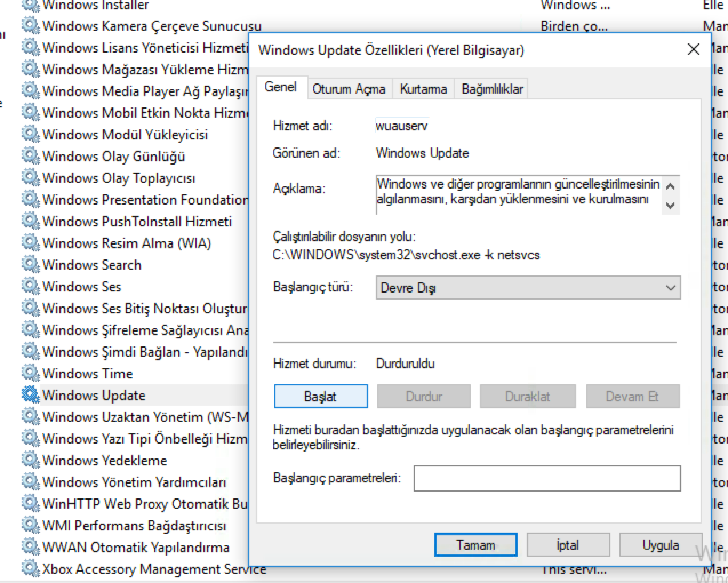
Task: Click gear icon for Windows Olay Toplayıcısı
Action: tap(30, 178)
